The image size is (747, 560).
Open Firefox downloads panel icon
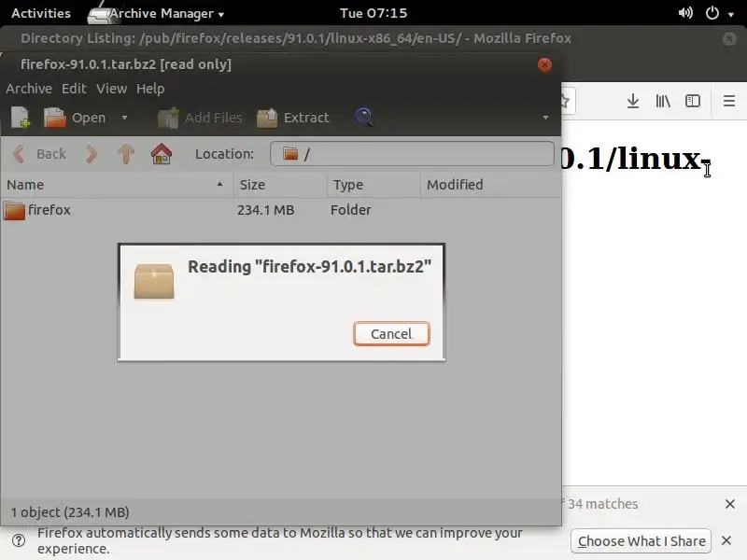pos(633,101)
